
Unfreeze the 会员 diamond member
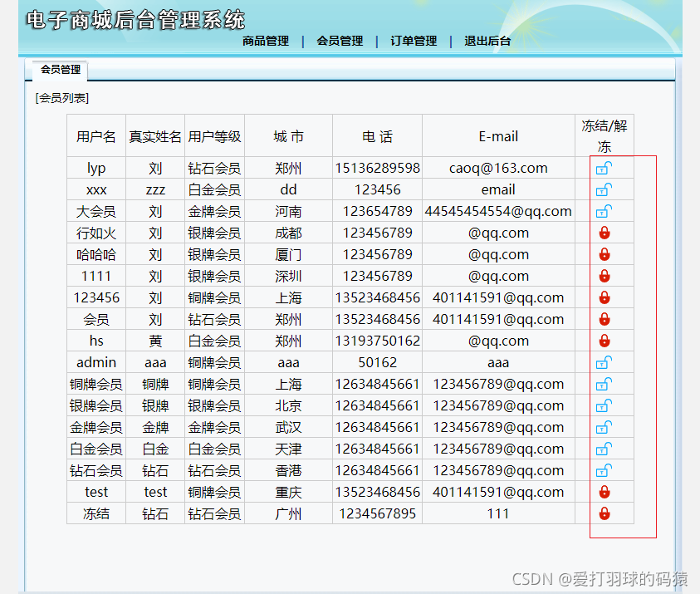604,319
